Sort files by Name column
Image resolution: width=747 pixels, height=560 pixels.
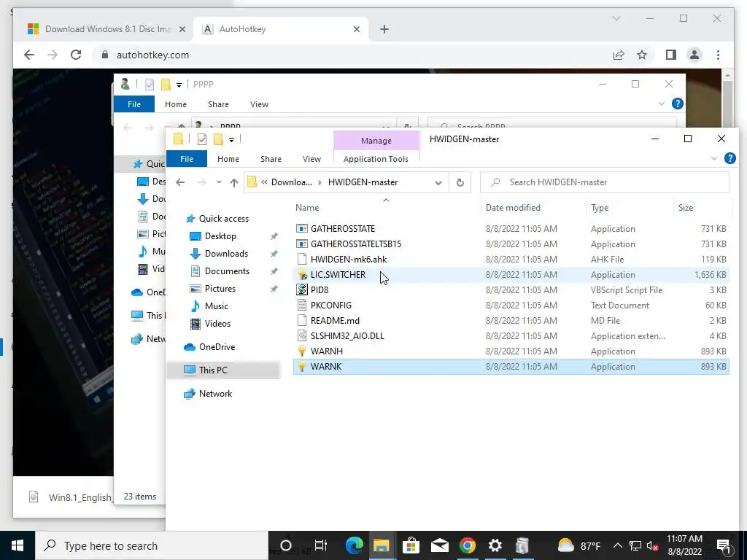point(307,208)
